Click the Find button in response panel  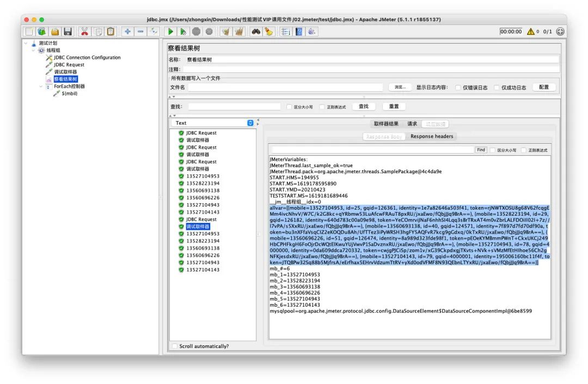click(481, 150)
